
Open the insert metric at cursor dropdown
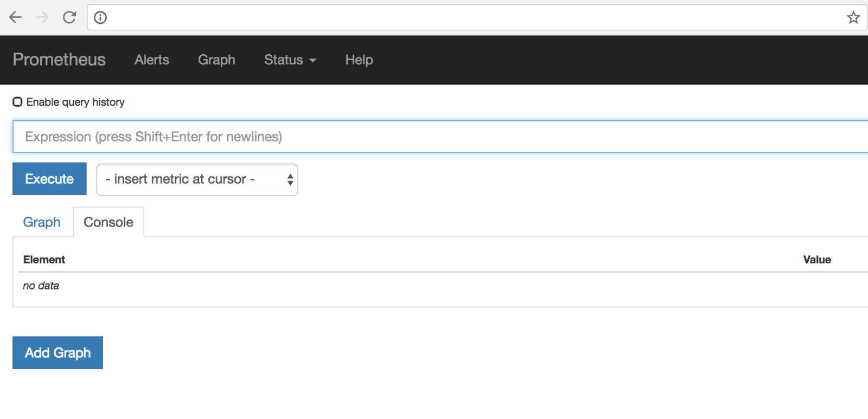[x=197, y=179]
